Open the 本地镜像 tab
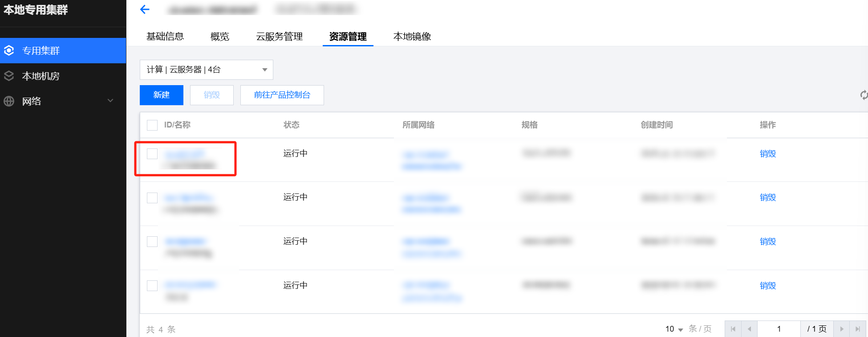 [412, 37]
